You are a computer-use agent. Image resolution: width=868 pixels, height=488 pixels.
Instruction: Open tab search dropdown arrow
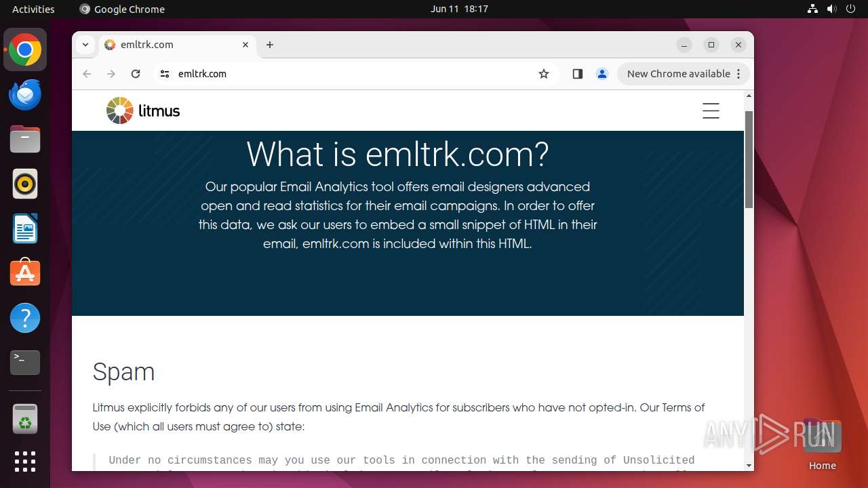(85, 45)
